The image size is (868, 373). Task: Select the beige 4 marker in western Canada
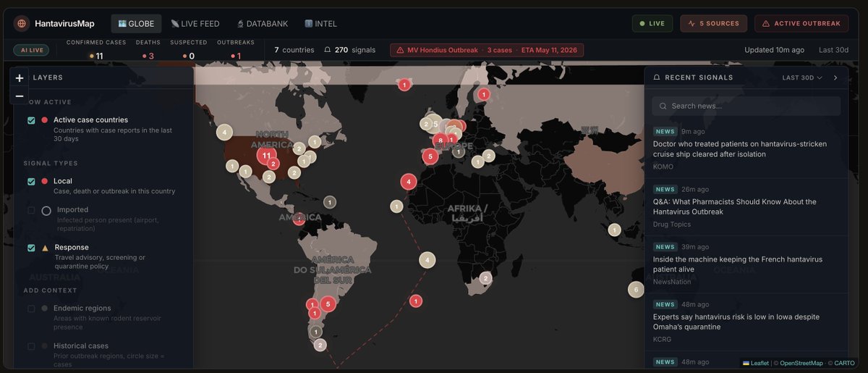tap(224, 132)
